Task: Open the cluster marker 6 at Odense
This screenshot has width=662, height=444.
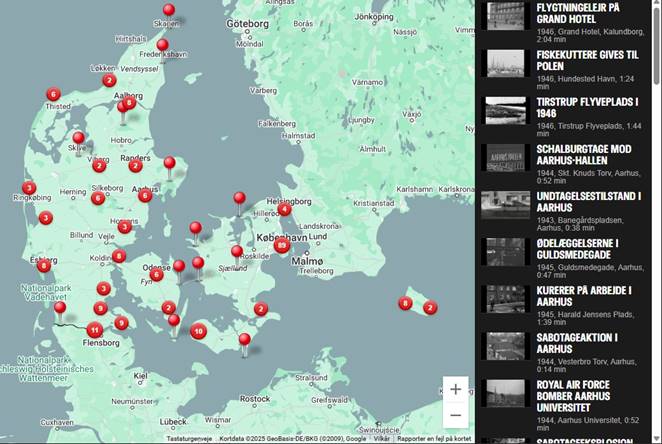Action: [157, 275]
